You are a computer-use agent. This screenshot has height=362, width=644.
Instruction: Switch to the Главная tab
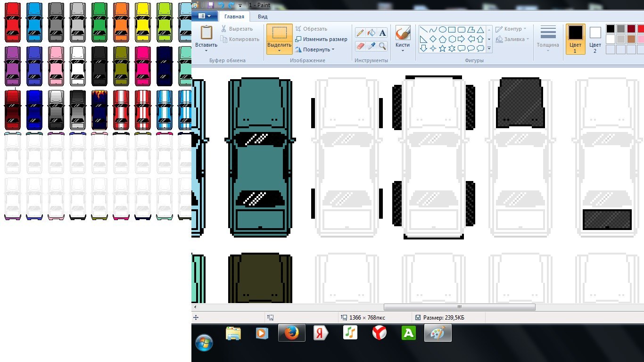(x=234, y=16)
